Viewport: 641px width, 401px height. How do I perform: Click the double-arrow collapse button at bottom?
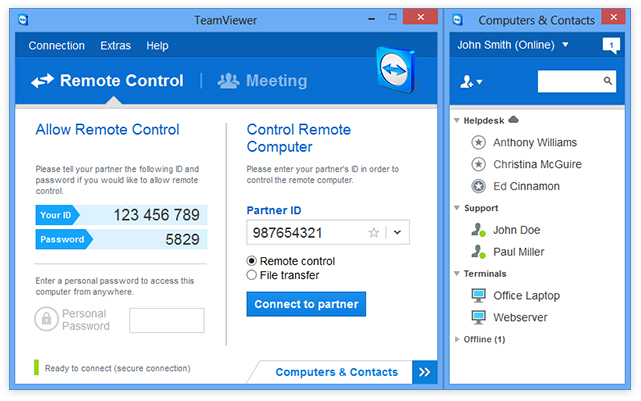point(424,372)
